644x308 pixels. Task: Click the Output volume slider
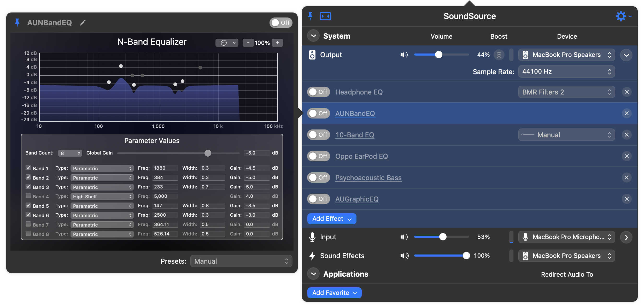point(441,55)
